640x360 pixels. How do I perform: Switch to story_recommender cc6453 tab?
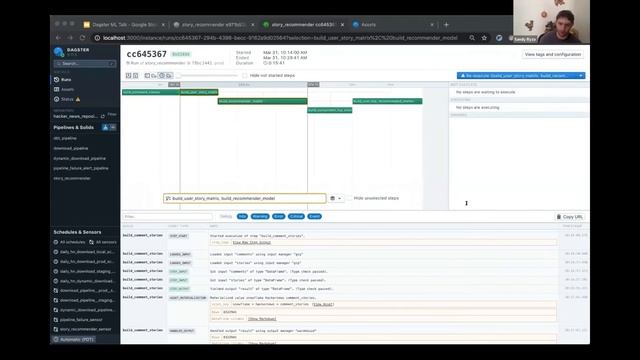tap(303, 24)
